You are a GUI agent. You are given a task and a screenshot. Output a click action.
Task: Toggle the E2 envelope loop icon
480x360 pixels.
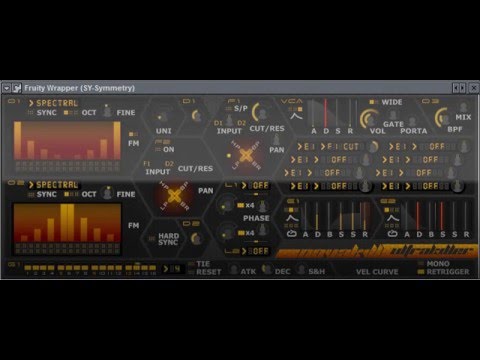pyautogui.click(x=392, y=234)
